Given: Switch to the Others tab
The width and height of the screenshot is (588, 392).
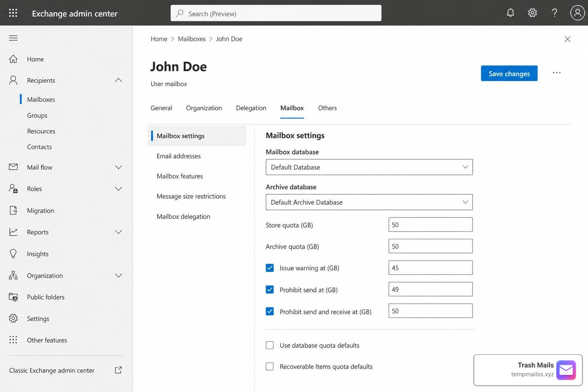Looking at the screenshot, I should pyautogui.click(x=327, y=108).
